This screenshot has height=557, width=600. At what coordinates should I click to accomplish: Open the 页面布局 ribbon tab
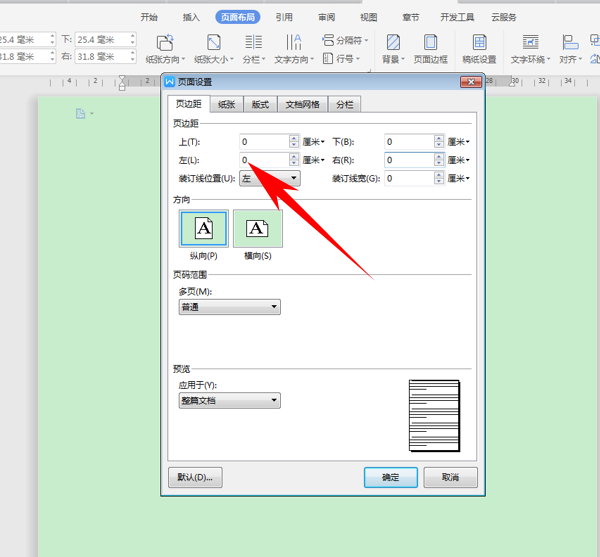tap(238, 17)
